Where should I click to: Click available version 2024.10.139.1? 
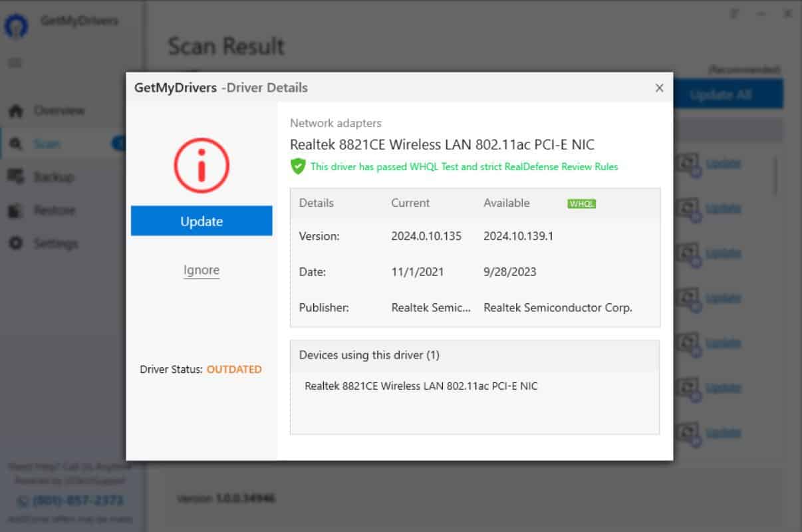point(519,236)
